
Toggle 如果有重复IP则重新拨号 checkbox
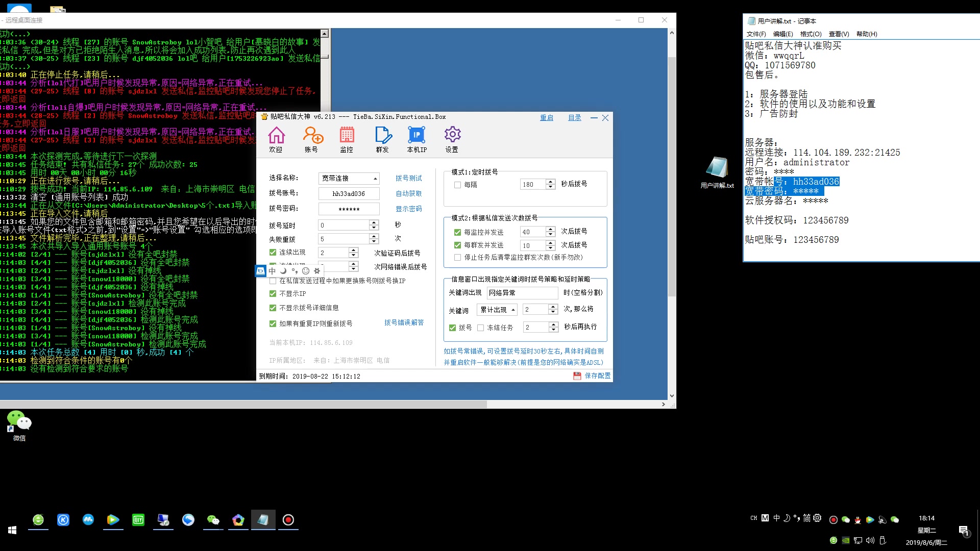(273, 323)
